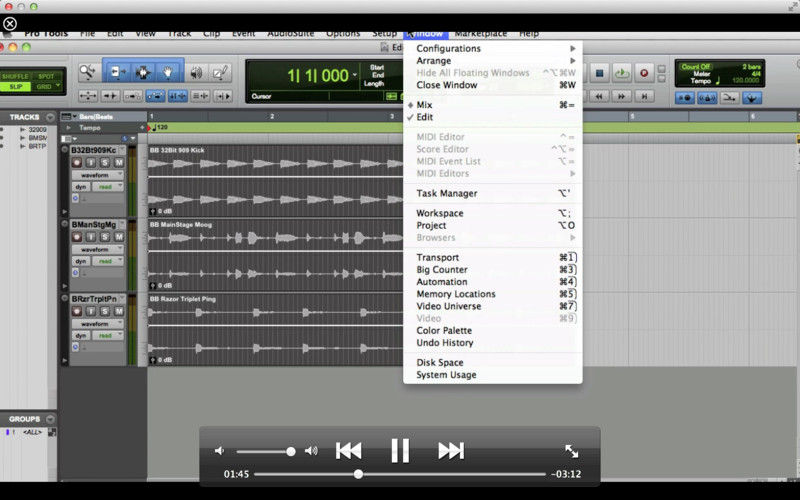800x500 pixels.
Task: Select Mix in the Window menu
Action: 493,105
